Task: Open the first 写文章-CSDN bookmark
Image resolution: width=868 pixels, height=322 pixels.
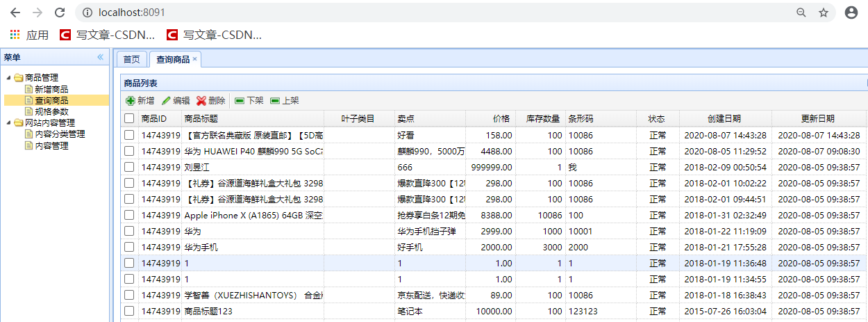Action: click(108, 35)
